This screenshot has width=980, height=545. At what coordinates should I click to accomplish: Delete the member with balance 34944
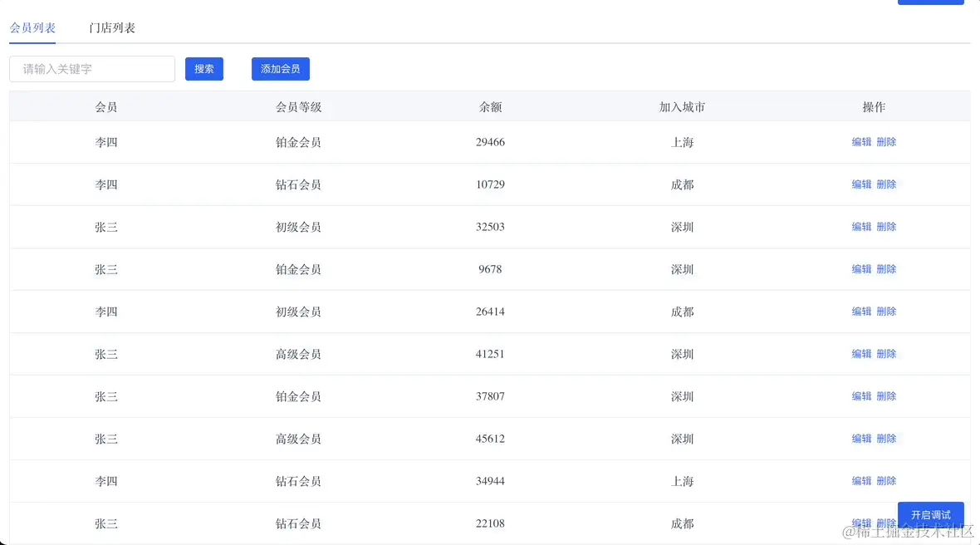tap(886, 481)
